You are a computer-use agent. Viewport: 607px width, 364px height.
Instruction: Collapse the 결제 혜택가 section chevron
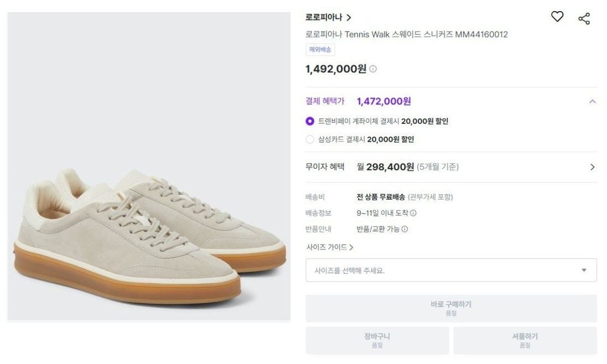(x=592, y=101)
